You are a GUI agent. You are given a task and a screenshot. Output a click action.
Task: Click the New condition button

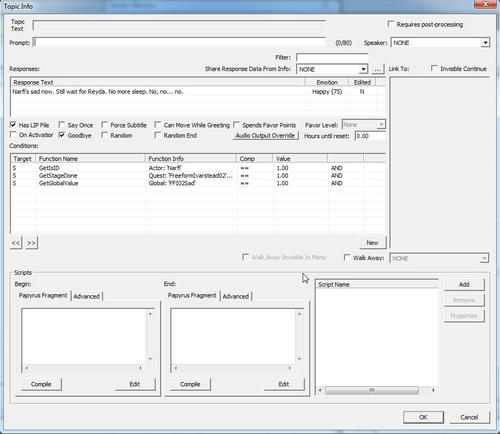[372, 243]
